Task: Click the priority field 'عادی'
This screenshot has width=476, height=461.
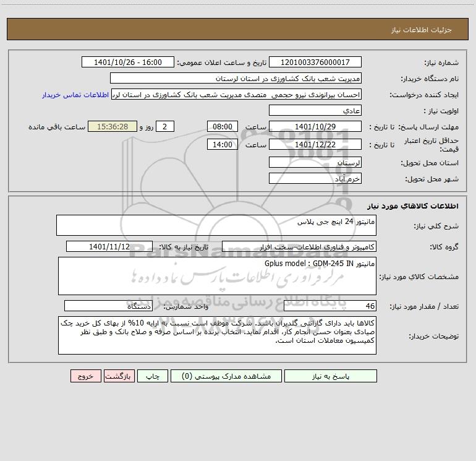Action: 315,111
